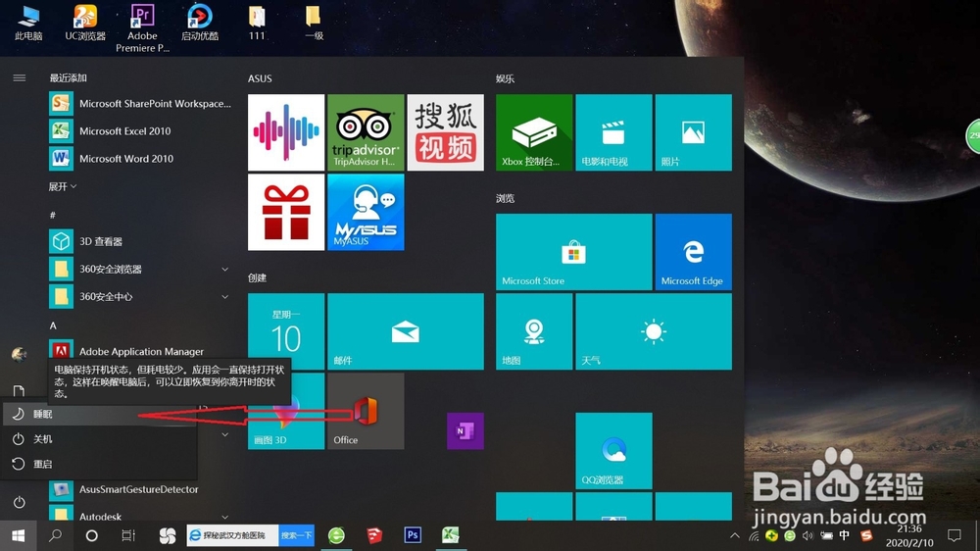
Task: Select 关机 in the power menu
Action: [100, 439]
